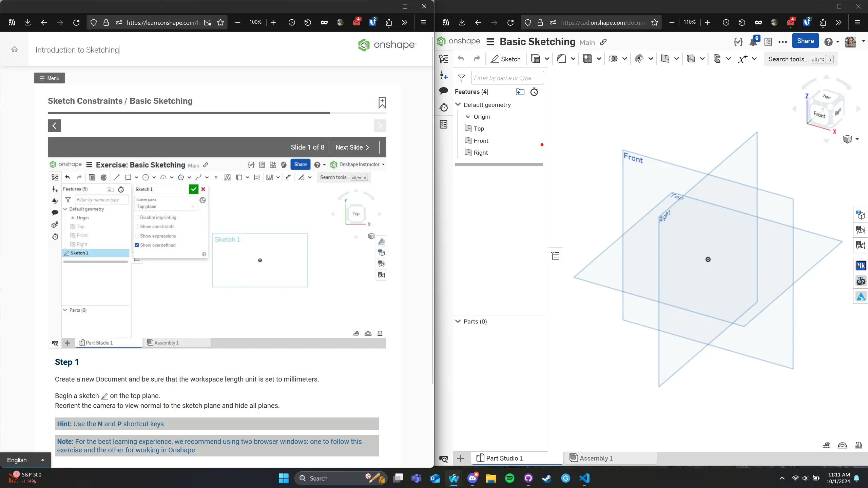Toggle Show overdefined checkbox in tutorial image
This screenshot has height=488, width=868.
pos(137,245)
